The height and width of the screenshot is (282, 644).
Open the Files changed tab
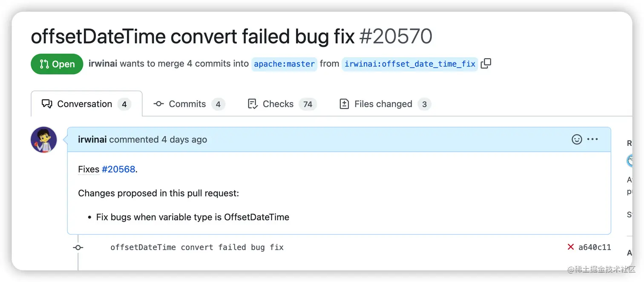tap(385, 104)
